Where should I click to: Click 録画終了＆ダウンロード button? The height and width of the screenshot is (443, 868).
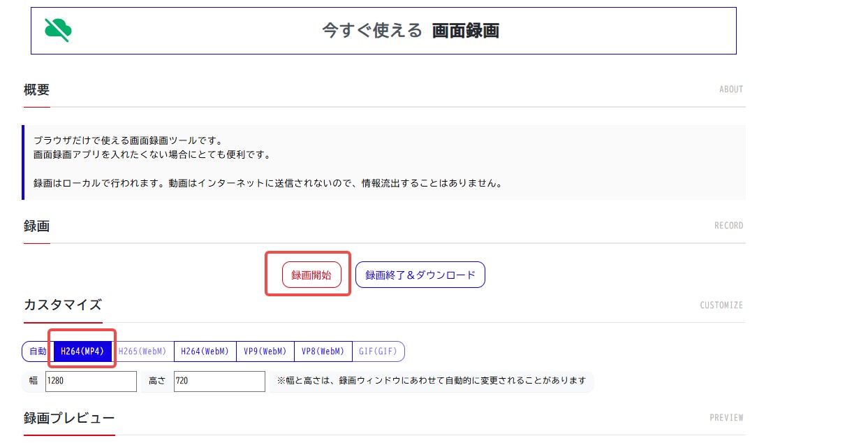click(x=420, y=275)
